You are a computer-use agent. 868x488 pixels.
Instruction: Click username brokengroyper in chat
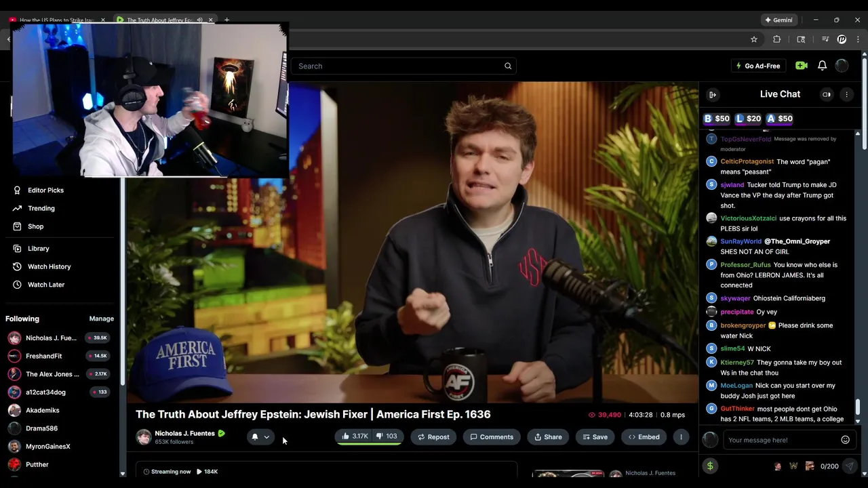743,325
